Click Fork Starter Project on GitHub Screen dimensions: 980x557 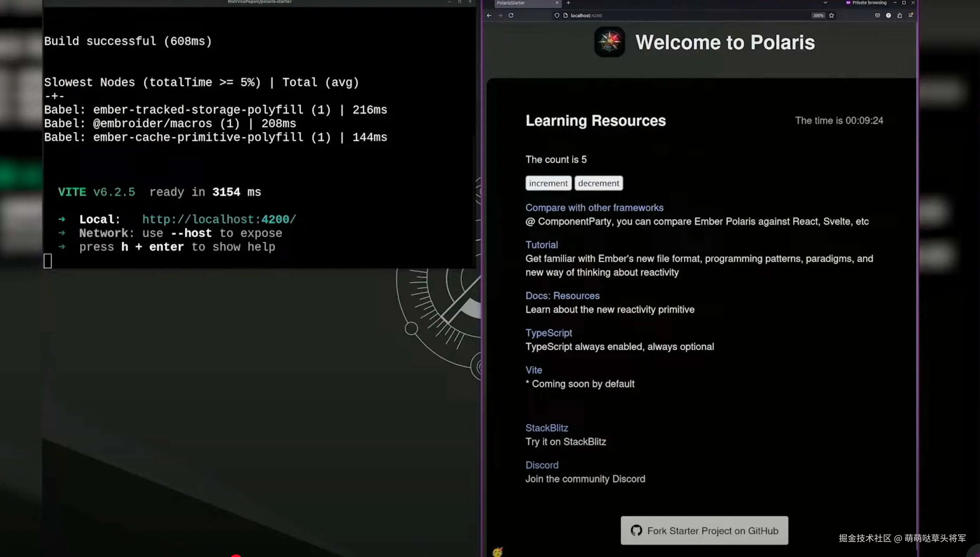[x=704, y=530]
